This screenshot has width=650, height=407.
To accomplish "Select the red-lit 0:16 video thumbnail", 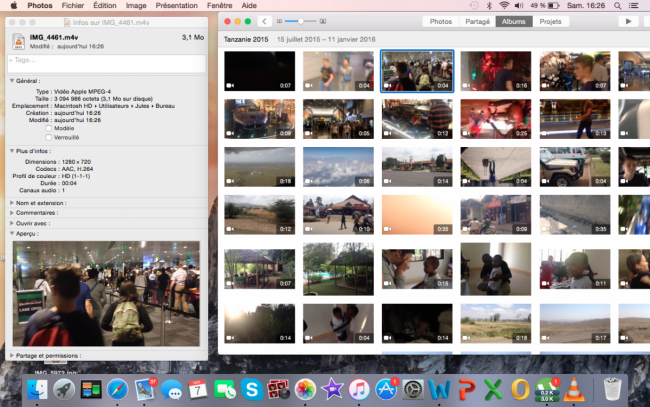I will point(495,71).
